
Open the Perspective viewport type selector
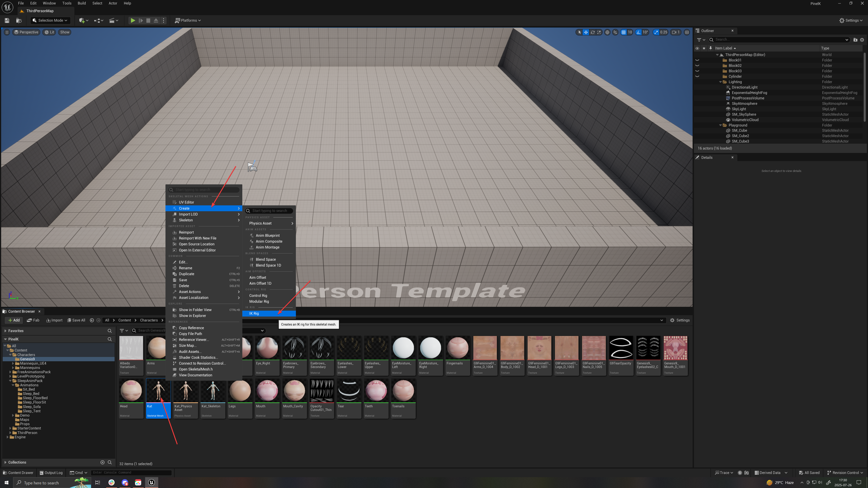point(26,32)
